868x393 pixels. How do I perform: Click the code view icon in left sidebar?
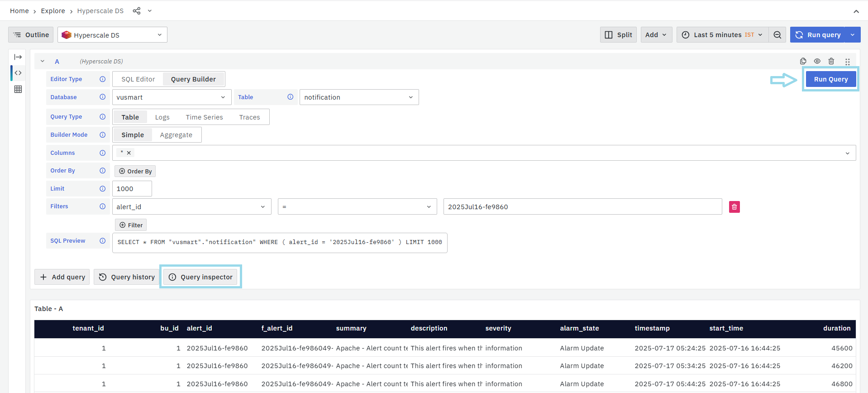(18, 73)
